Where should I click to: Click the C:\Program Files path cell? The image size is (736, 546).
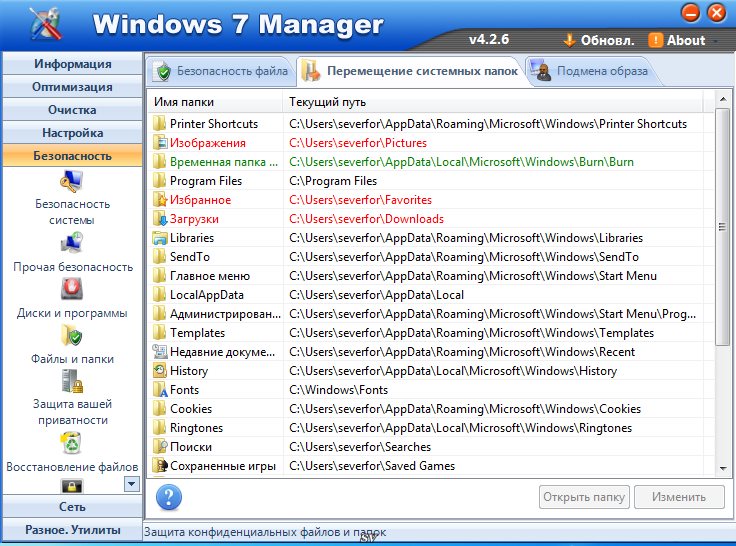tap(333, 181)
